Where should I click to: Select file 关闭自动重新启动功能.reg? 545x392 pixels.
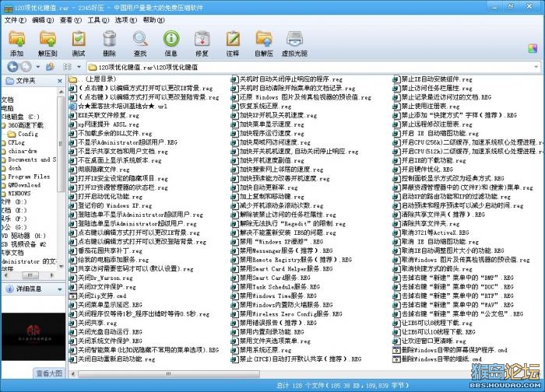point(112,359)
